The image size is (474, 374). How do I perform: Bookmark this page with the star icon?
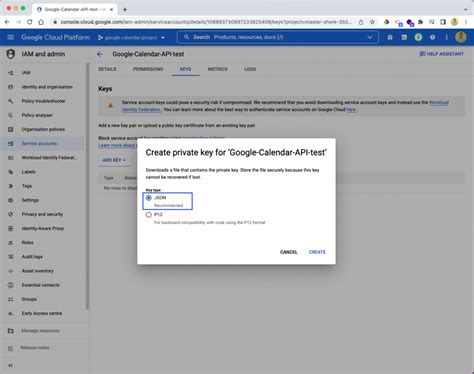pos(372,22)
